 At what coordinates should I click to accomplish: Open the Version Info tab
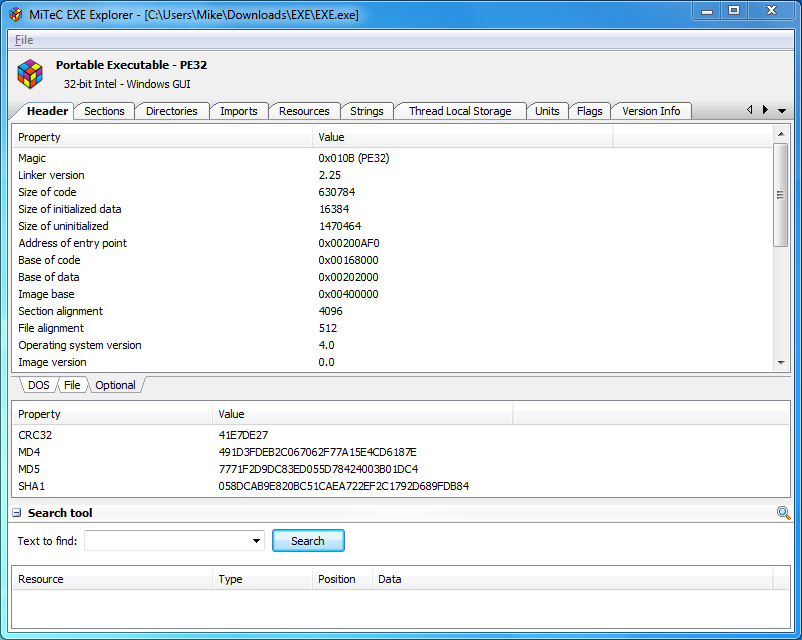point(651,111)
